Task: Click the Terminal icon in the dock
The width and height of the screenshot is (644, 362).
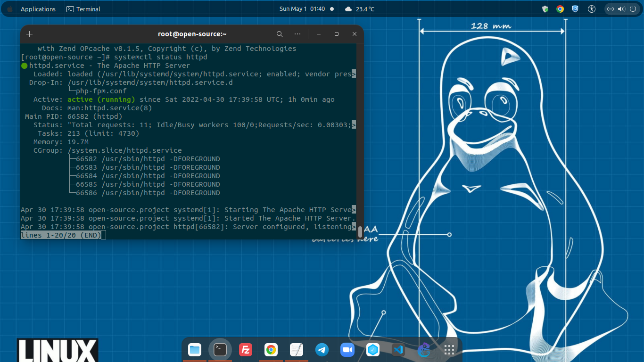Action: tap(220, 350)
